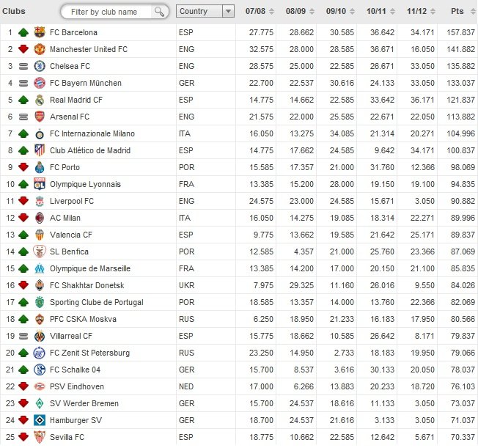Click the Manchester United crest icon
The width and height of the screenshot is (478, 448).
click(40, 49)
